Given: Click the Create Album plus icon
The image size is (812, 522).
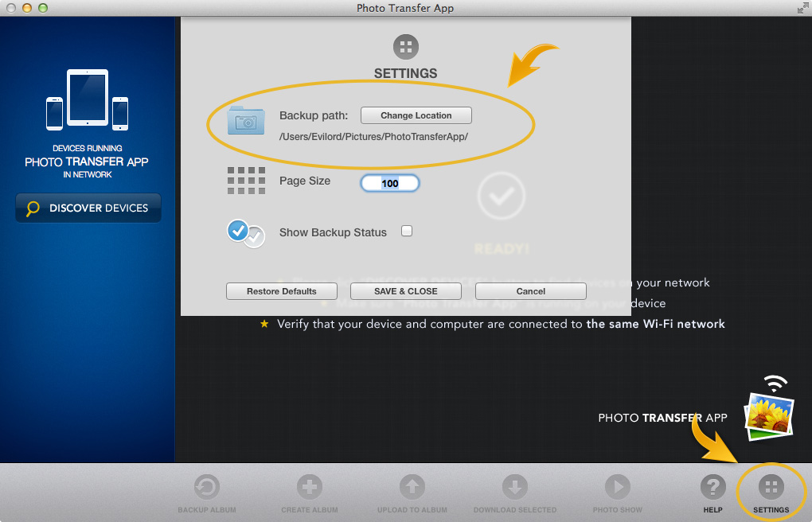Looking at the screenshot, I should (x=309, y=487).
